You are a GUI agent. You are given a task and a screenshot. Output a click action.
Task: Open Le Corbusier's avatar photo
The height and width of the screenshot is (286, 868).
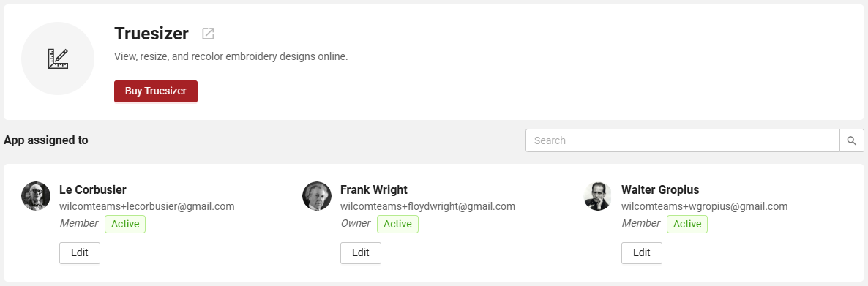pos(36,196)
